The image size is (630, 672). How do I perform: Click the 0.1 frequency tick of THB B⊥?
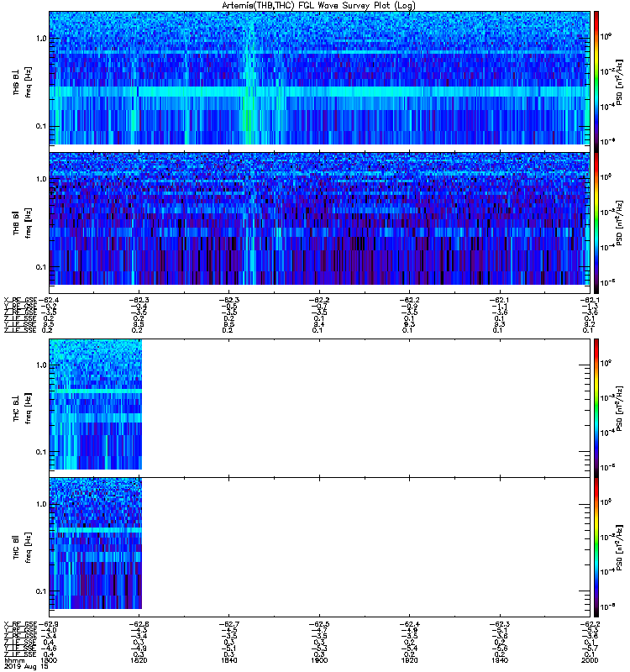[x=41, y=127]
